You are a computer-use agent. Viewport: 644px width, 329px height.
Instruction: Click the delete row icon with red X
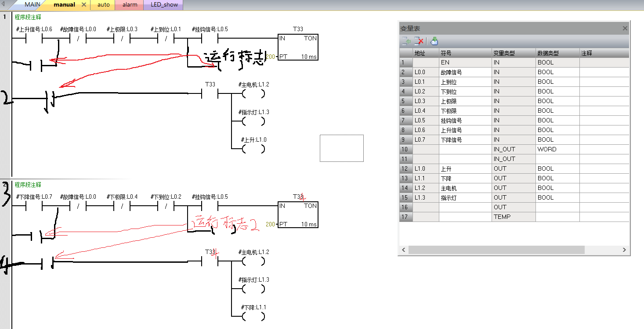(419, 41)
